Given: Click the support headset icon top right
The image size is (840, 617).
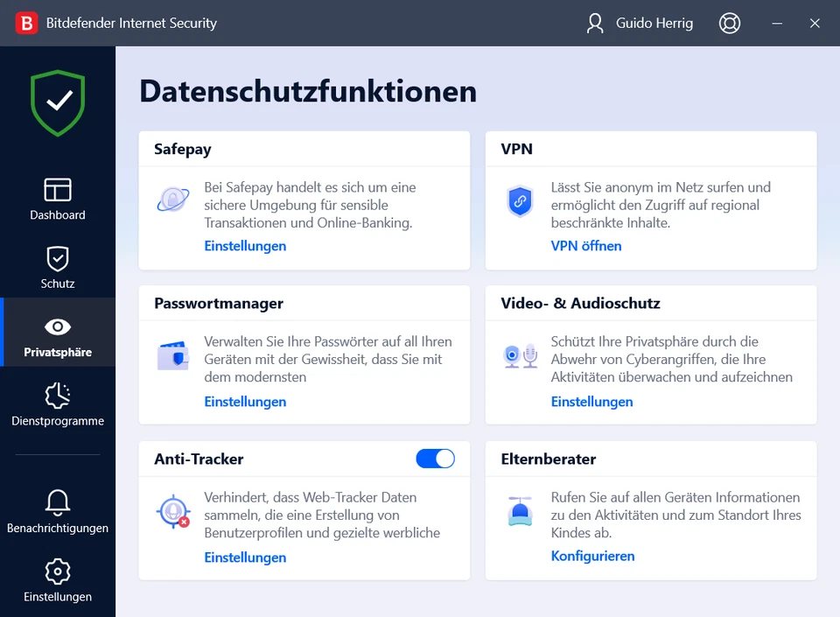Looking at the screenshot, I should coord(730,23).
